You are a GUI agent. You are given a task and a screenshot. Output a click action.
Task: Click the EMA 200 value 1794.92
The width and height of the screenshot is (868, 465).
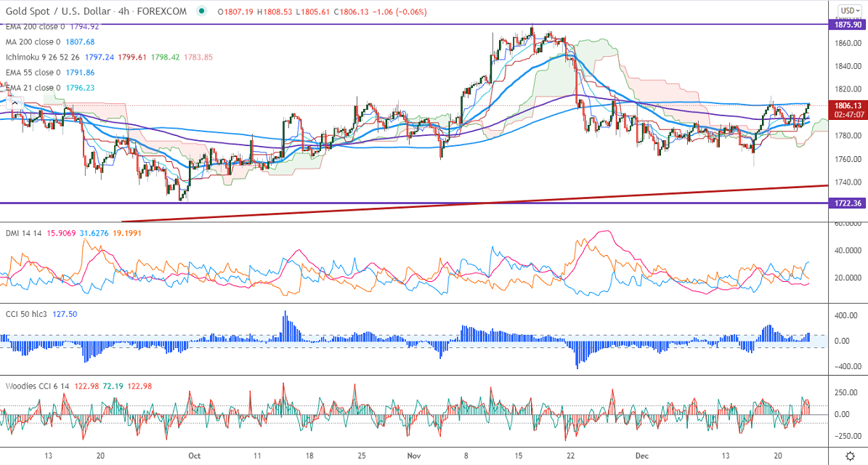[84, 26]
